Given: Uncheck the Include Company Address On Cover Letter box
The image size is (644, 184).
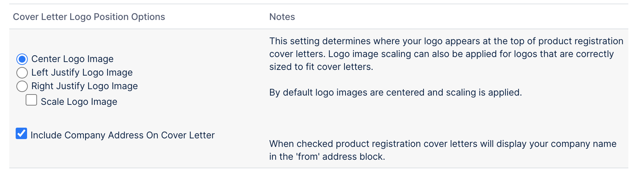Looking at the screenshot, I should coord(21,133).
